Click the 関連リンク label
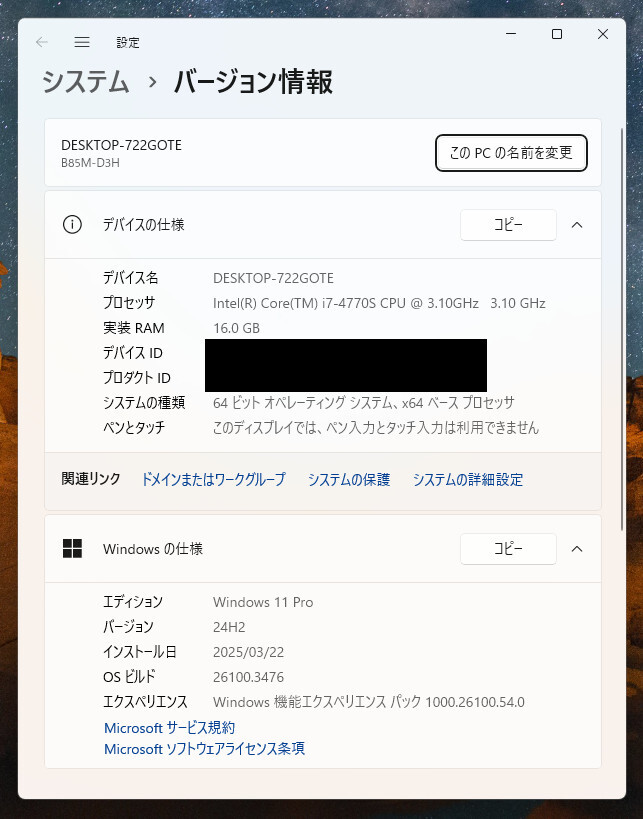 point(91,479)
